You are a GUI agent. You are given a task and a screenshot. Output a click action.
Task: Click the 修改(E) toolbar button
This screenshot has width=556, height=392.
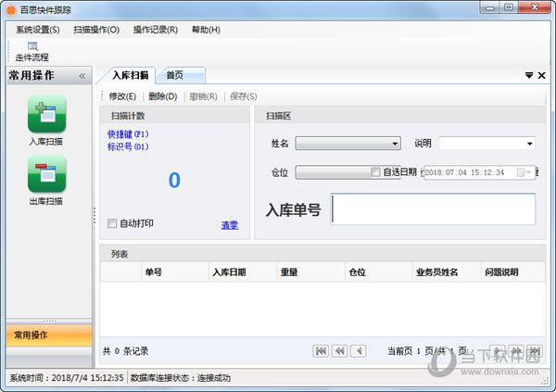pos(122,96)
